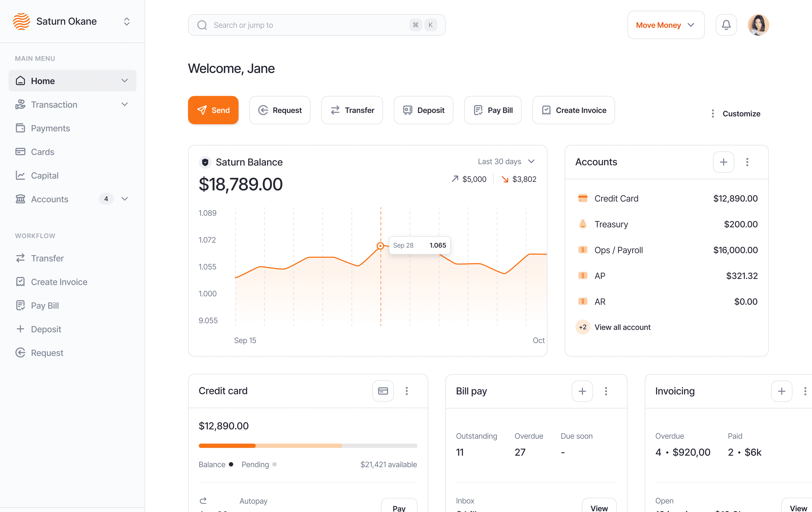812x512 pixels.
Task: Click the Autopay refresh icon
Action: point(203,500)
